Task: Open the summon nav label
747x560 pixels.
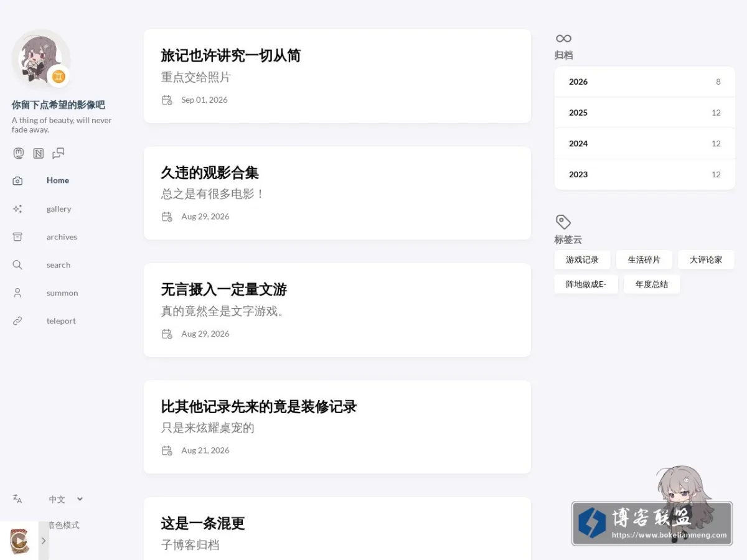Action: click(62, 293)
